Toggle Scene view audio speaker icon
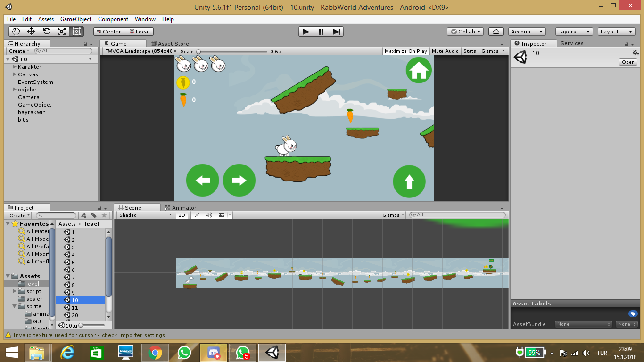This screenshot has height=362, width=644. coord(209,215)
